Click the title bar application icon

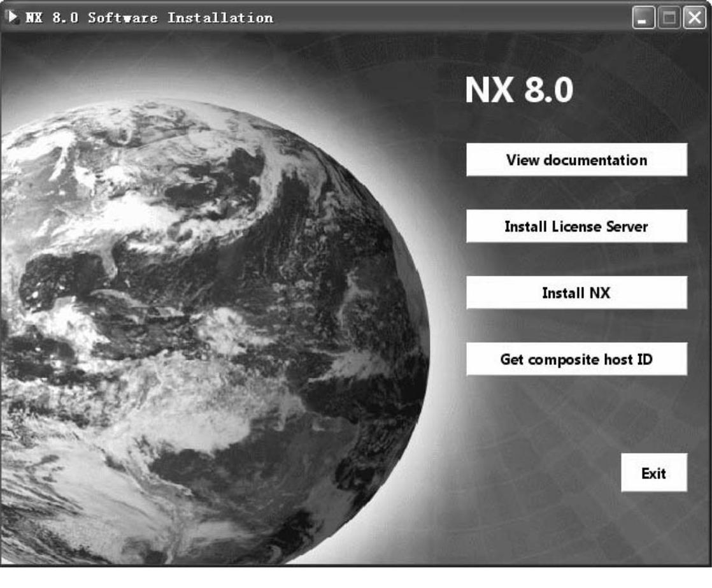pos(13,17)
